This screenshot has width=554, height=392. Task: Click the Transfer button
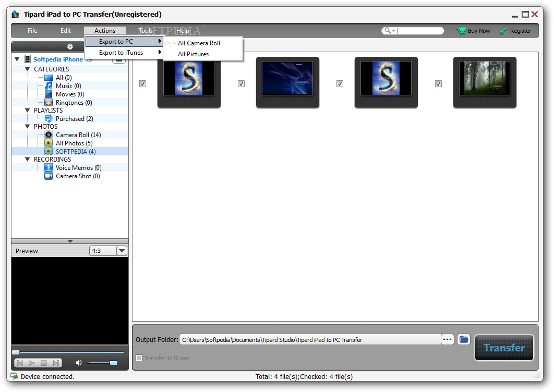[504, 348]
